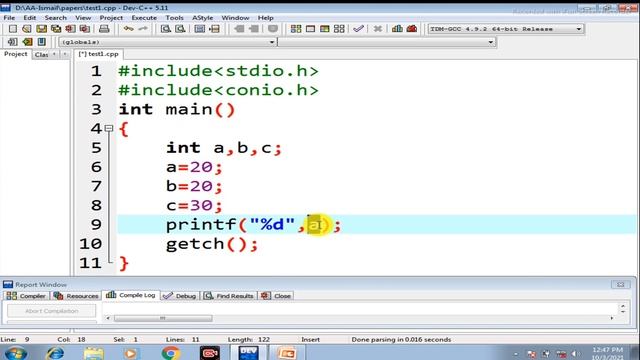
Task: Open the Search menu
Action: 56,18
